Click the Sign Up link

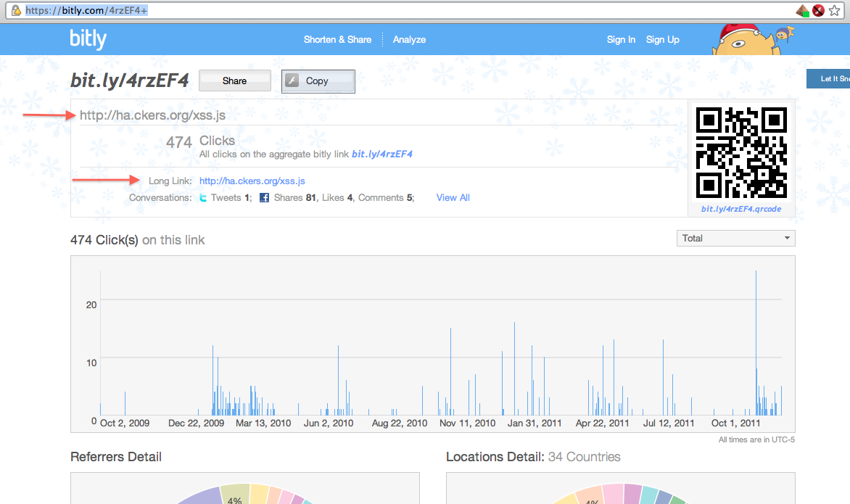point(662,40)
